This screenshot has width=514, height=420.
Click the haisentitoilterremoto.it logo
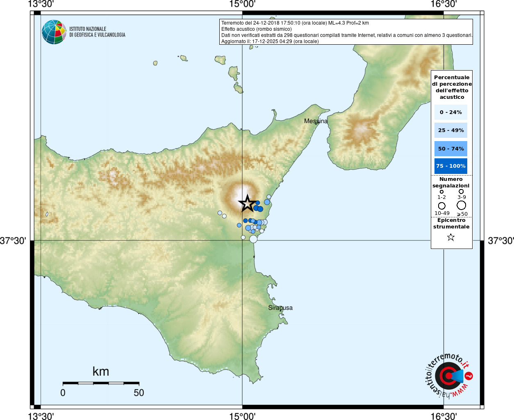(x=448, y=375)
